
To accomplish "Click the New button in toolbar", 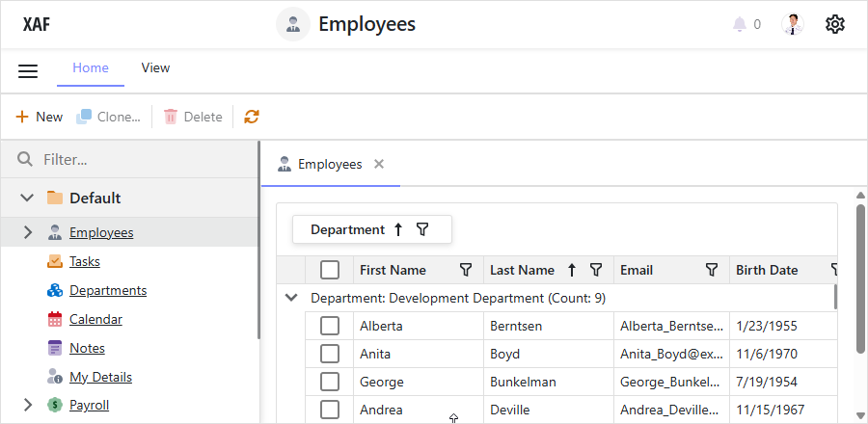I will 40,117.
